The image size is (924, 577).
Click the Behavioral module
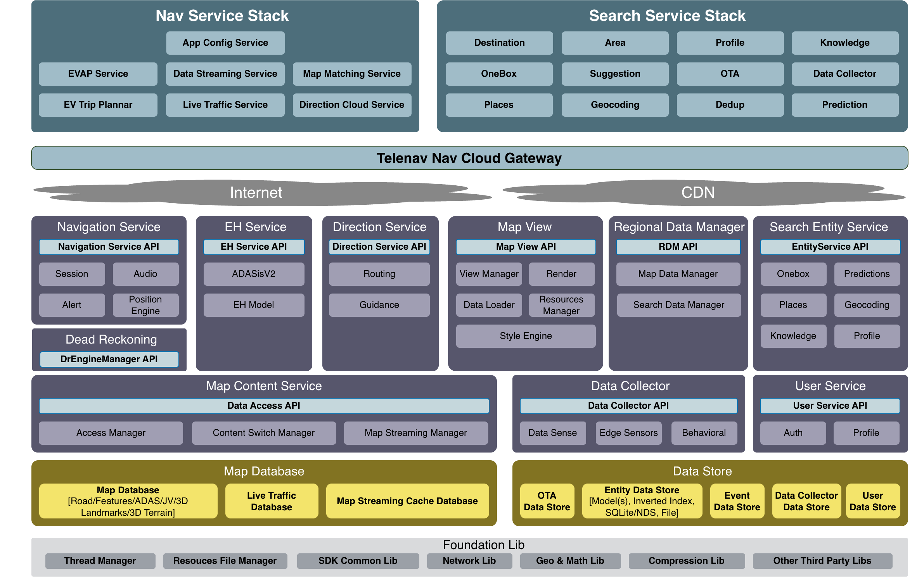(704, 433)
